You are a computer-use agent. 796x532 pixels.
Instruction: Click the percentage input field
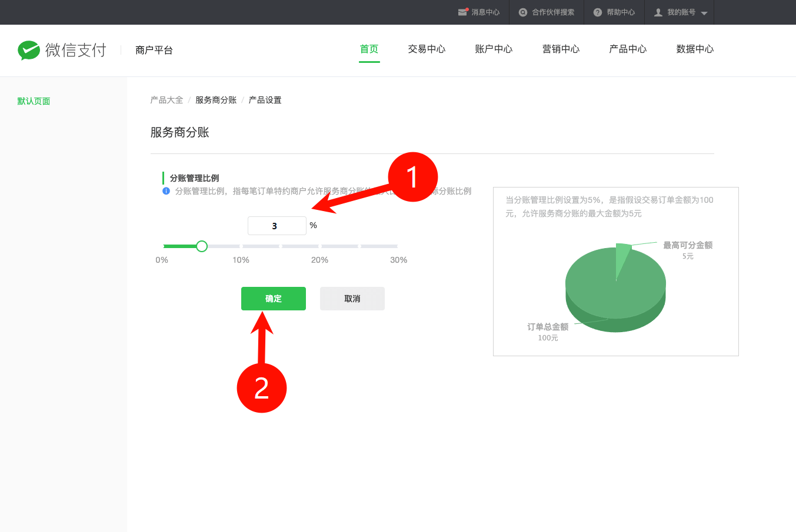pos(277,226)
